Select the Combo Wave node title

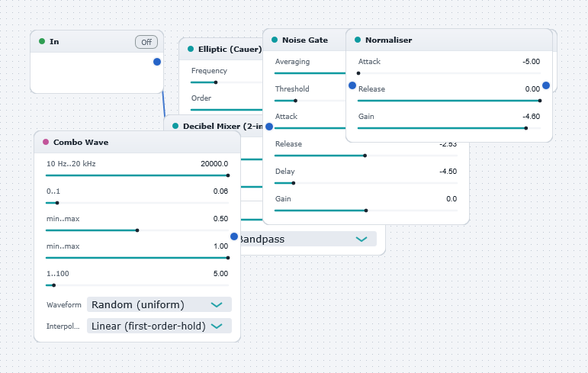[81, 142]
